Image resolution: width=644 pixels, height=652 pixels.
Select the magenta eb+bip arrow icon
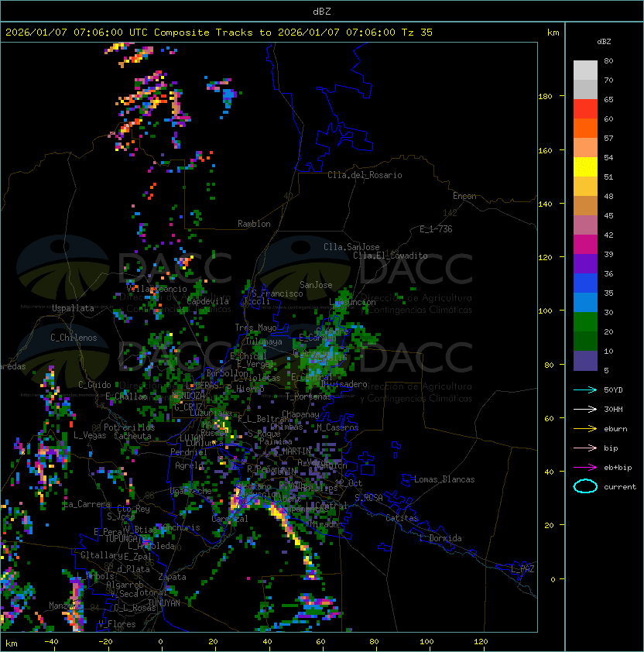585,467
